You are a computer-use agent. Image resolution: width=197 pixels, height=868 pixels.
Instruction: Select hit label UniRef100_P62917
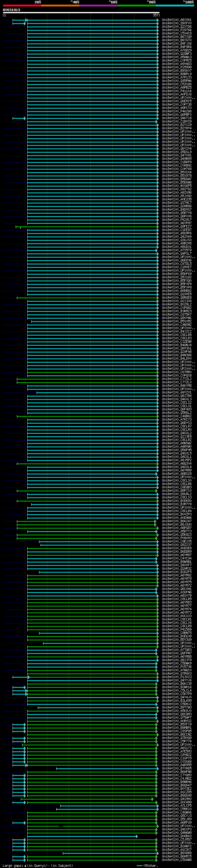(x=177, y=220)
